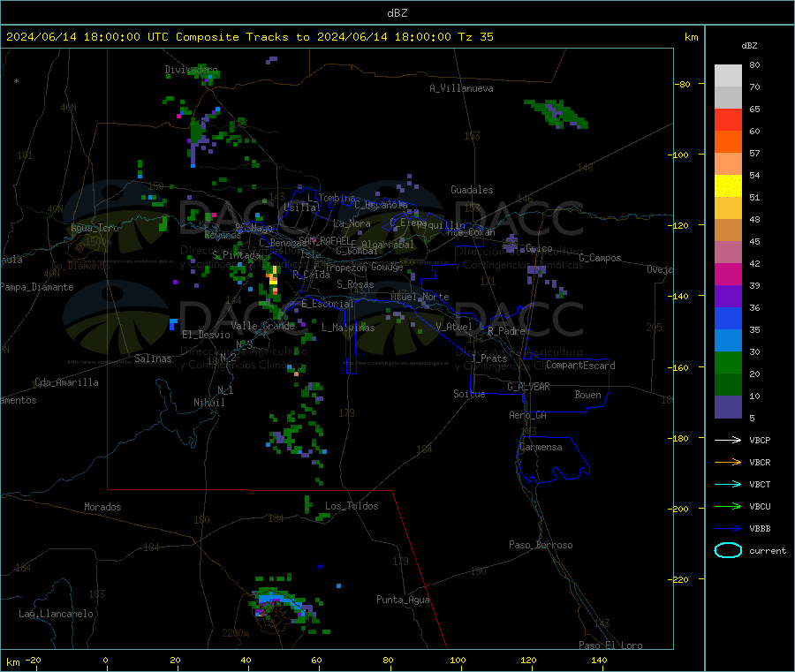
Task: Click the '100' tick on the bottom axis
Action: tap(458, 660)
